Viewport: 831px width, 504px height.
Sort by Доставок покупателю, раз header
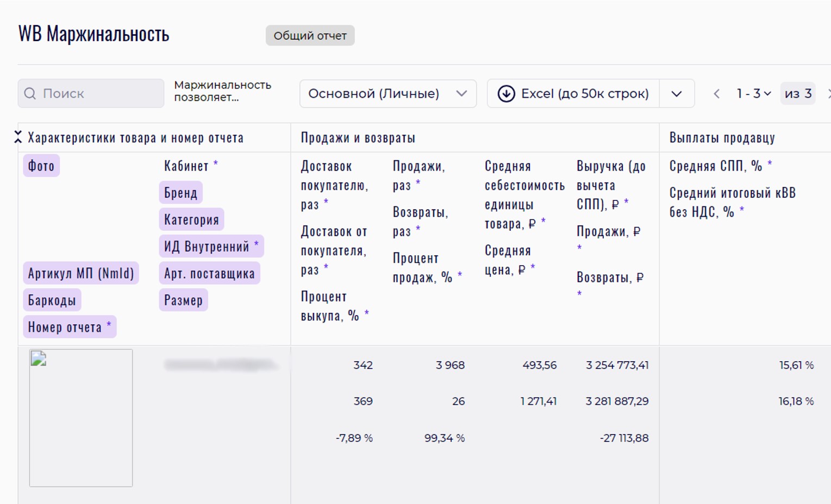pos(334,185)
